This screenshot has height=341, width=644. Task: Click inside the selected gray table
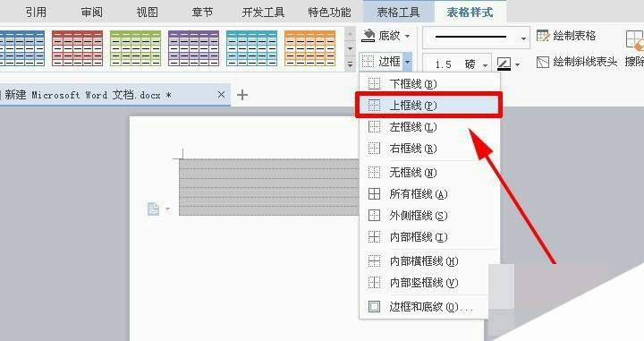pos(269,187)
